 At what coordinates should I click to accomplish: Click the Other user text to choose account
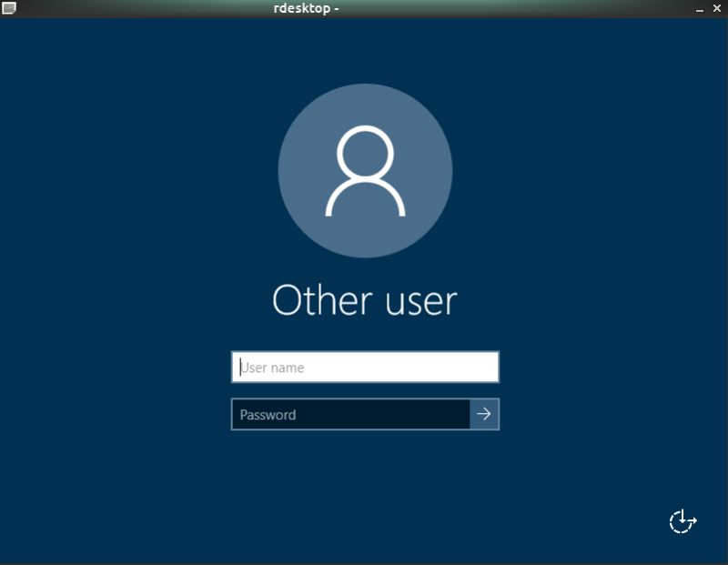[x=364, y=300]
